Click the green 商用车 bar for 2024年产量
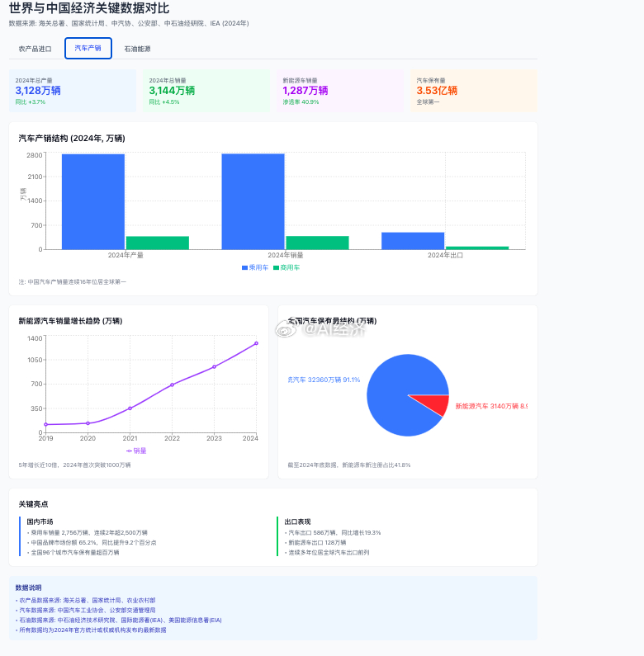644x656 pixels. (x=158, y=243)
